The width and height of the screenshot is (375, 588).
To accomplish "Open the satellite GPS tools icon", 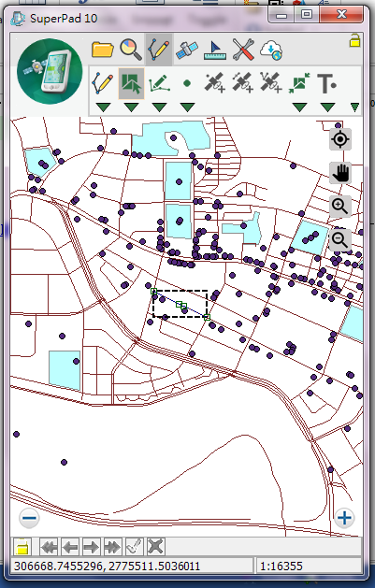I will pos(187,50).
